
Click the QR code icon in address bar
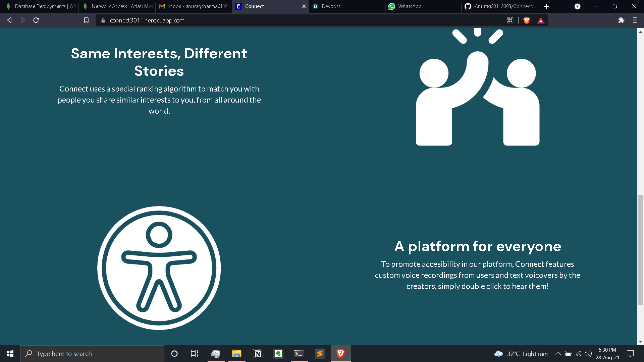[x=510, y=20]
